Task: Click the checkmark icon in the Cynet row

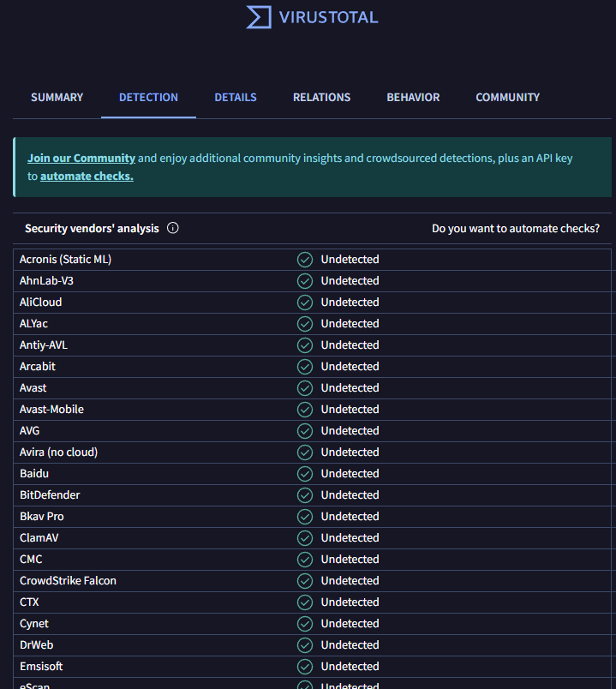Action: pyautogui.click(x=305, y=624)
